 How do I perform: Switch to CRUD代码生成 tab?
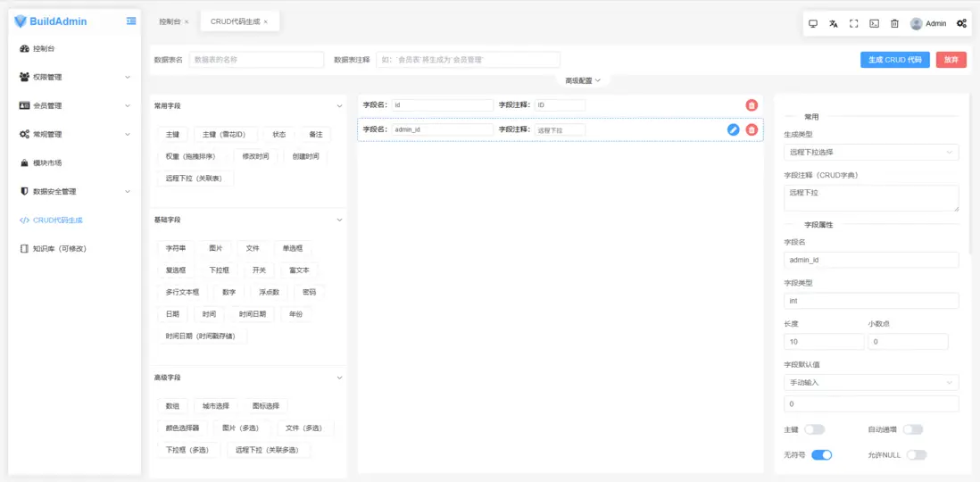click(x=236, y=22)
